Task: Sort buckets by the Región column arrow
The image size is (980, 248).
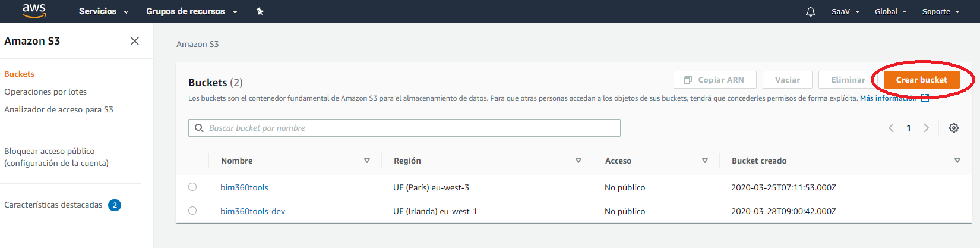Action: coord(578,161)
